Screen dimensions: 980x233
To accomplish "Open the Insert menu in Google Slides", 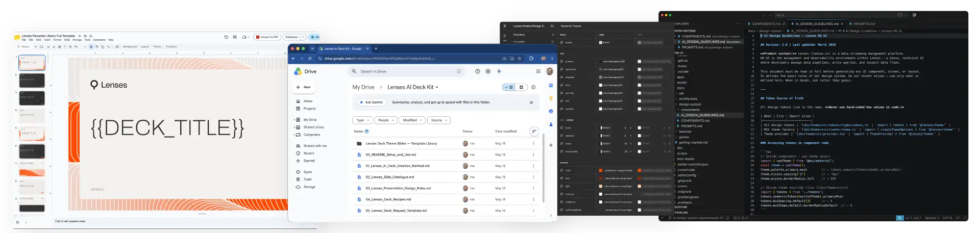I will [47, 39].
